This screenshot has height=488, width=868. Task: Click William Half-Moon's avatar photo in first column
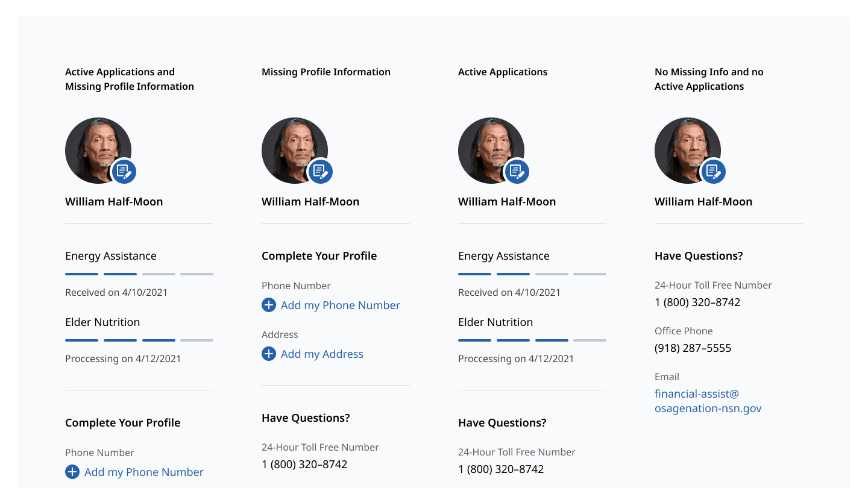click(98, 151)
